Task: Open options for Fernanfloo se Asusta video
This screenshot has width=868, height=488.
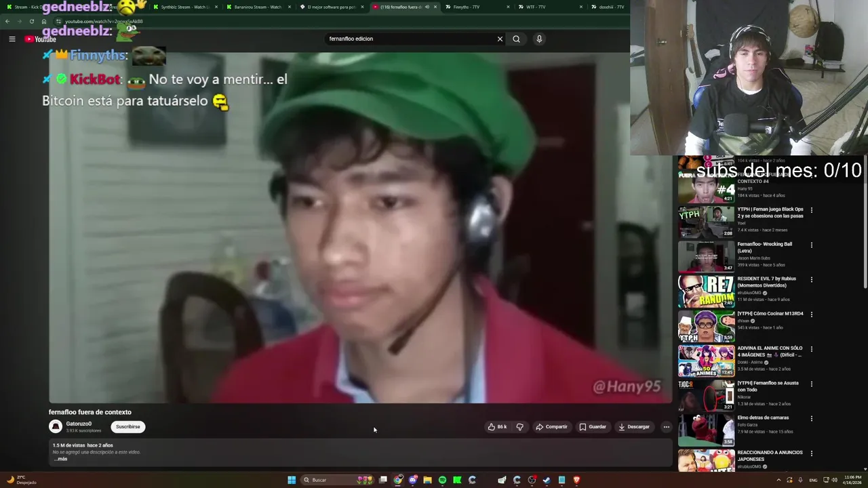Action: [x=811, y=384]
